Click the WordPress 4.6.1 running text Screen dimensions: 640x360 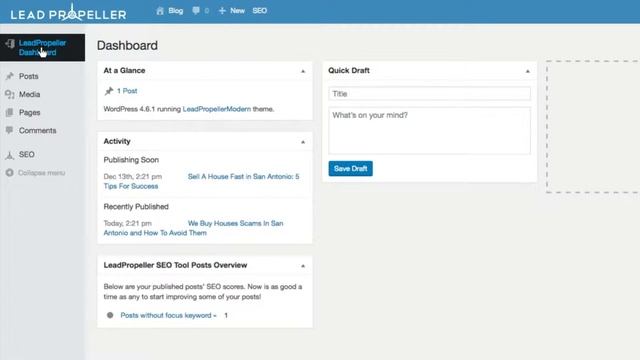(142, 109)
